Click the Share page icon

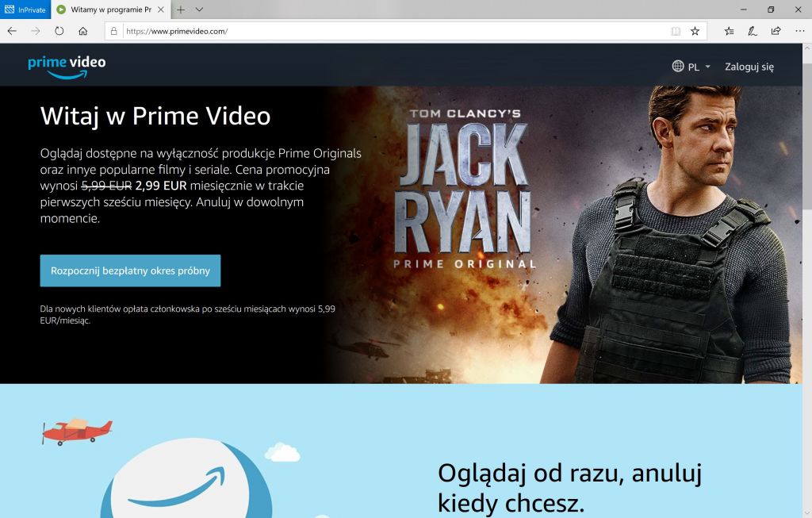click(x=776, y=31)
